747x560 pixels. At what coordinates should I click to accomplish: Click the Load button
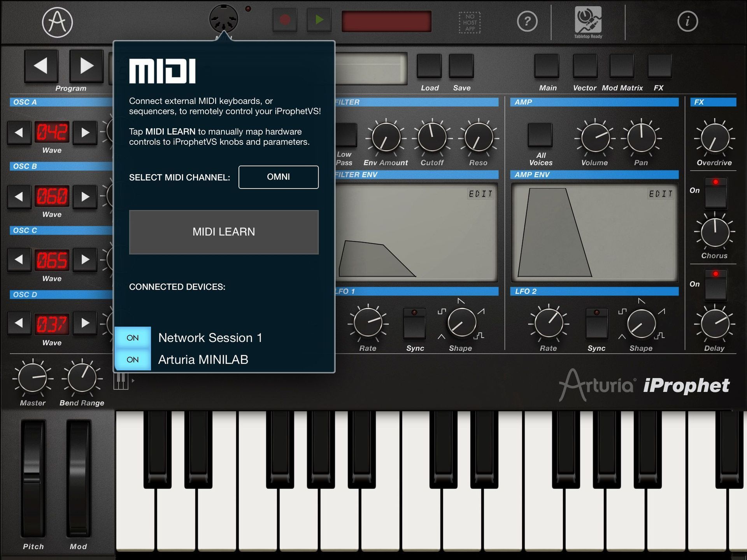tap(429, 66)
